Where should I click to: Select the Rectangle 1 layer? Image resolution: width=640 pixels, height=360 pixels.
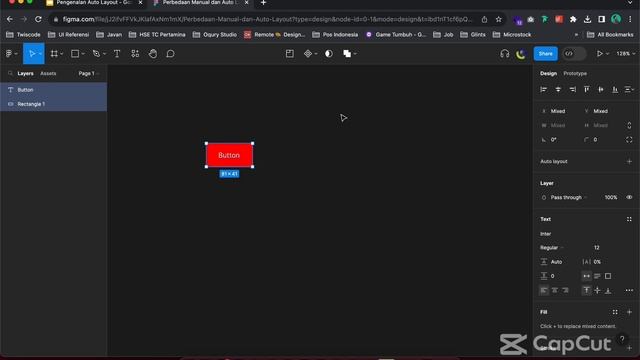coord(53,104)
